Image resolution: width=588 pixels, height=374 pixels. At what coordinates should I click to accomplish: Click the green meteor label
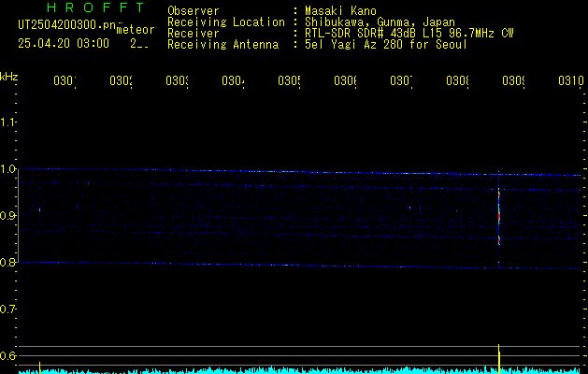[x=136, y=30]
